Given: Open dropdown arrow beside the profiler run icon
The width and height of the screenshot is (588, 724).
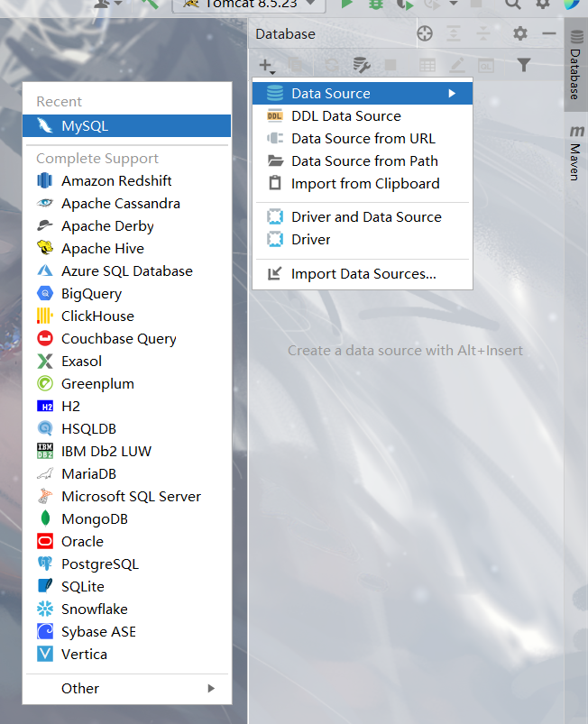Looking at the screenshot, I should 454,4.
